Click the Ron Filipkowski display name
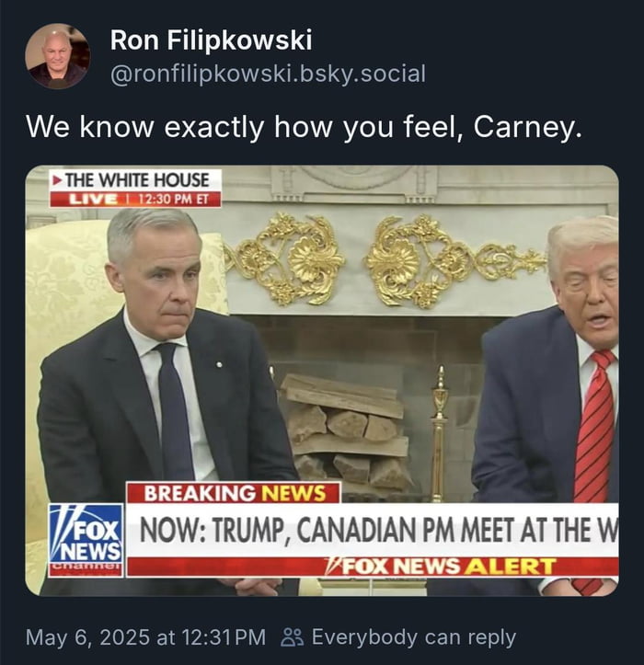This screenshot has height=665, width=644. [x=211, y=40]
